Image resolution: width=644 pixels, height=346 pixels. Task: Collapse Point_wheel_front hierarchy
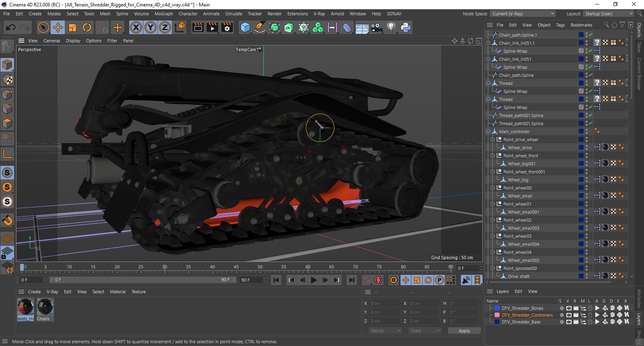click(492, 156)
